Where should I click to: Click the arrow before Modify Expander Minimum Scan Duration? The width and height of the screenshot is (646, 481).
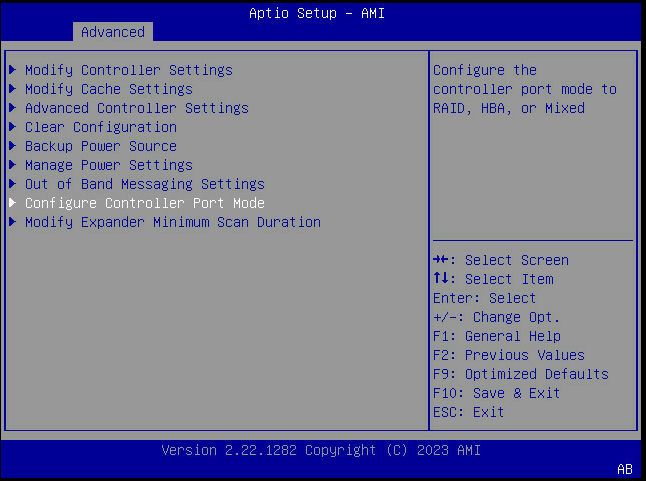tap(12, 222)
